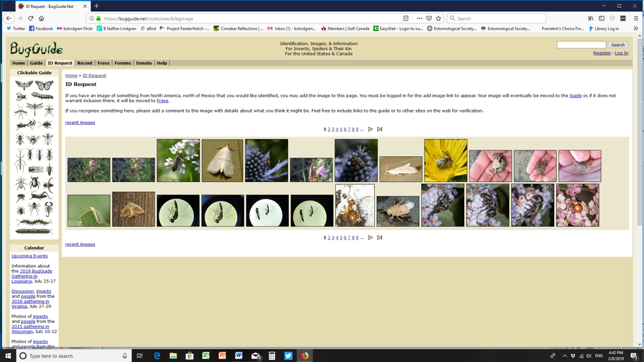Select the cicada icon in Clickable Guide
This screenshot has height=362, width=644.
(x=36, y=169)
